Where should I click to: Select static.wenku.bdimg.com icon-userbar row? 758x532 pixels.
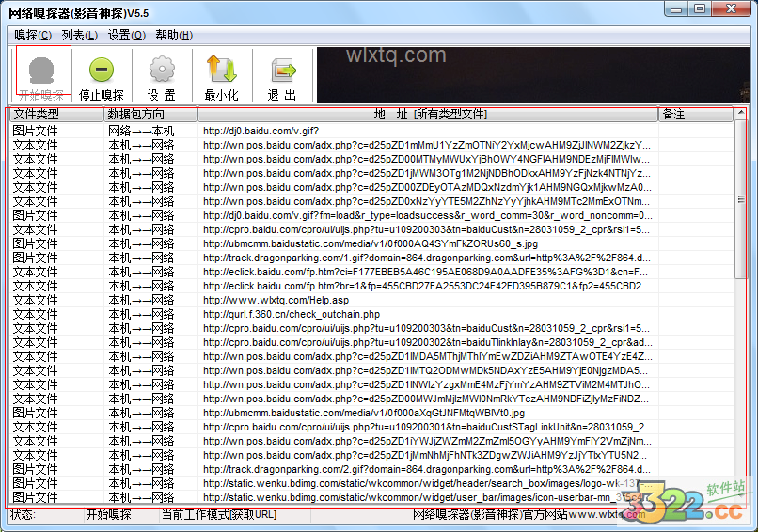(371, 497)
